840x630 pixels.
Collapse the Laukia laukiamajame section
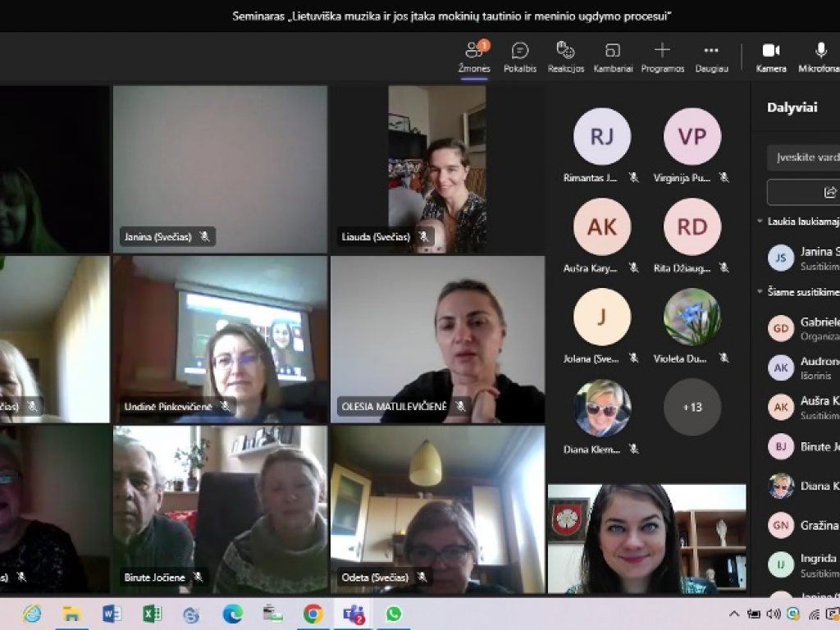(760, 221)
